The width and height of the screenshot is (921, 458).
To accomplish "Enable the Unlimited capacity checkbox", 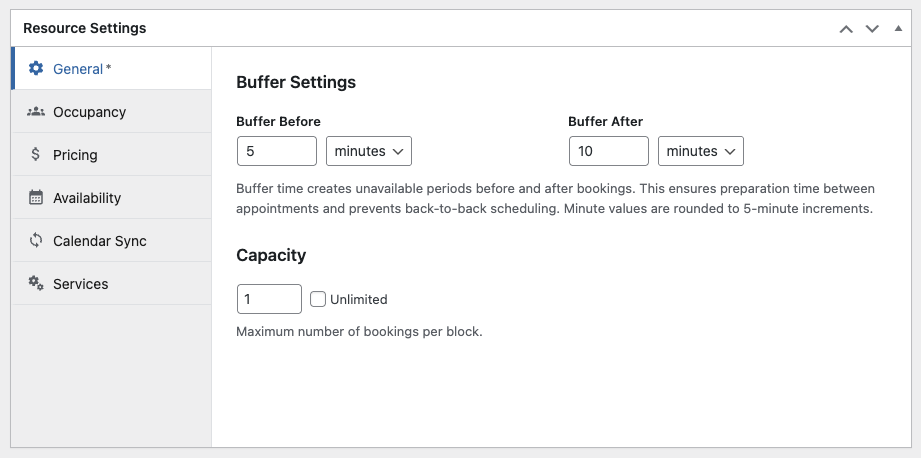I will click(318, 299).
